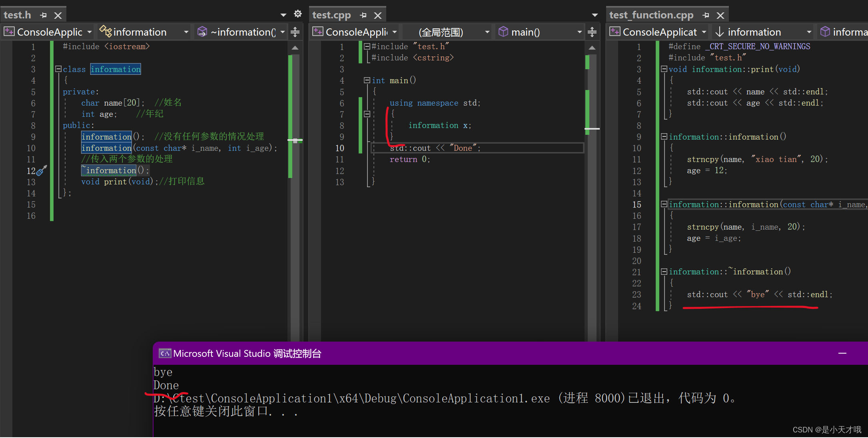This screenshot has height=438, width=868.
Task: Minimize the debug console window
Action: 842,353
